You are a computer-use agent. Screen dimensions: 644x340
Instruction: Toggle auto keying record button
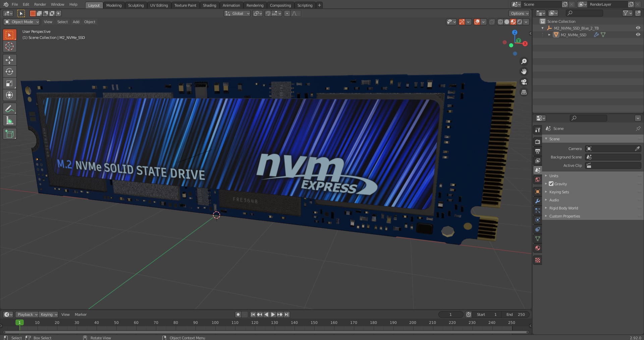238,314
